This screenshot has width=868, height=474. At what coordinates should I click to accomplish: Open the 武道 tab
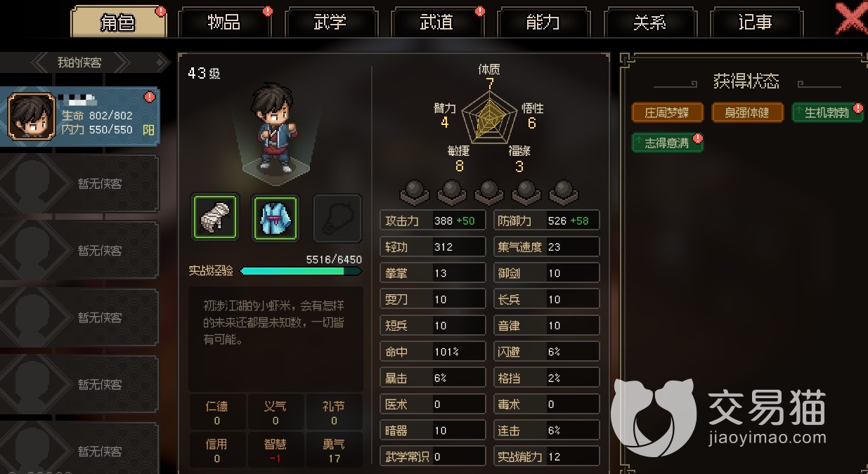point(436,22)
